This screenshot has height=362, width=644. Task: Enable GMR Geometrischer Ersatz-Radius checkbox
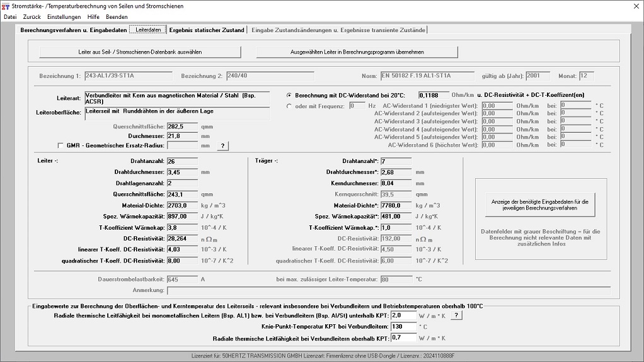pos(60,145)
